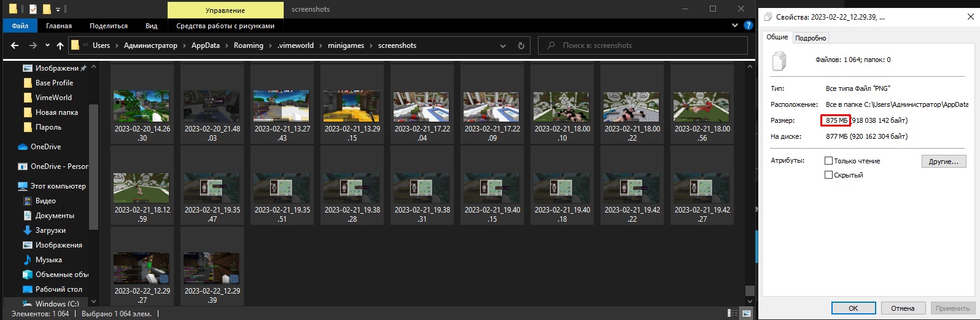Select the 2023-02-20_14.26.30 screenshot thumbnail
Image resolution: width=980 pixels, height=320 pixels.
click(x=142, y=106)
